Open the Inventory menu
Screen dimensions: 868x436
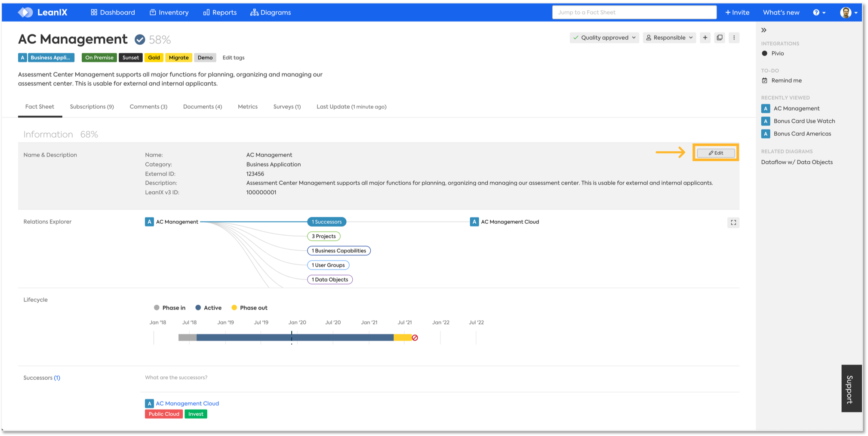point(169,12)
